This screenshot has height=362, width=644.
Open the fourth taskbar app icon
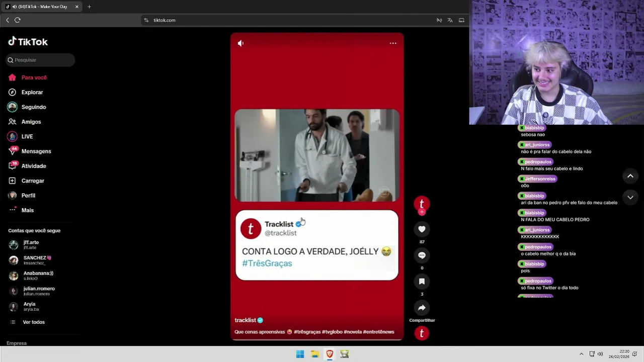pos(345,354)
